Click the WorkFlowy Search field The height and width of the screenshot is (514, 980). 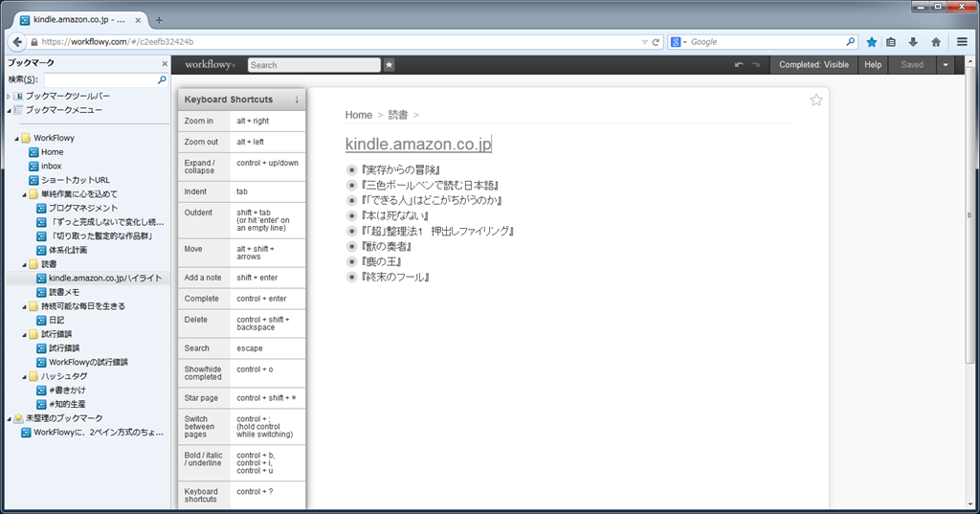314,64
